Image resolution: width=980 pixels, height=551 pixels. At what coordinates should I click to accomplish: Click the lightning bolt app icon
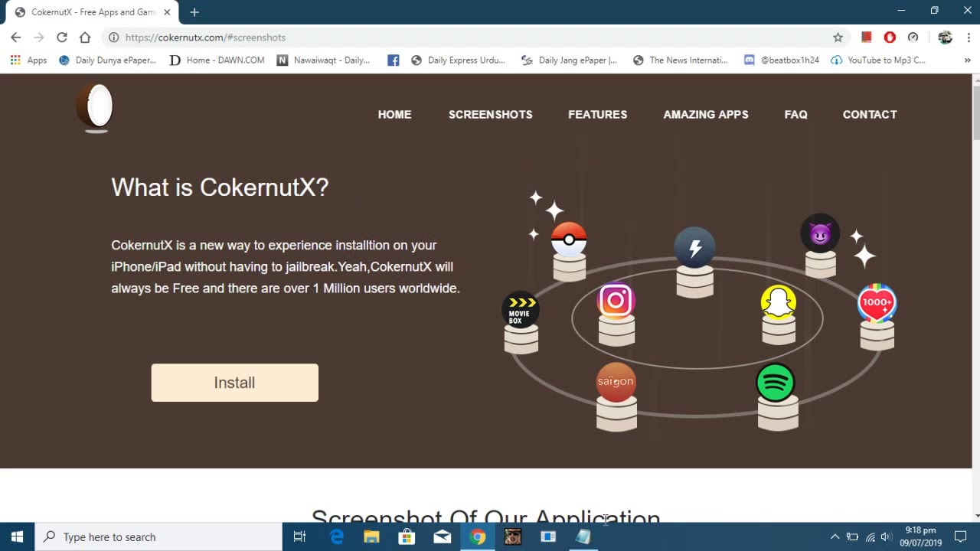click(x=694, y=247)
